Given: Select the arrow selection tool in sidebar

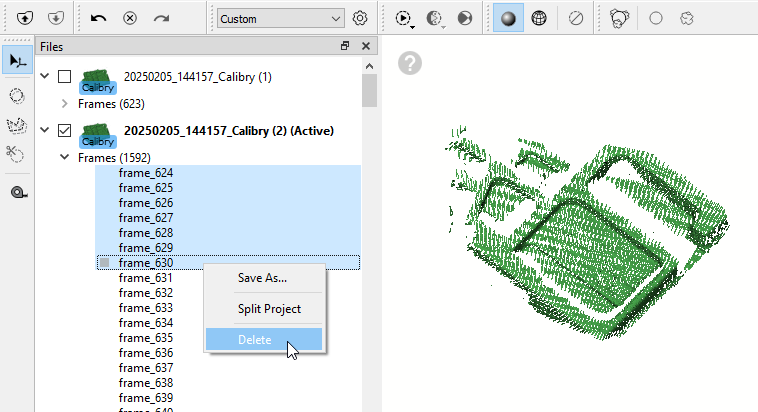Looking at the screenshot, I should click(x=17, y=60).
